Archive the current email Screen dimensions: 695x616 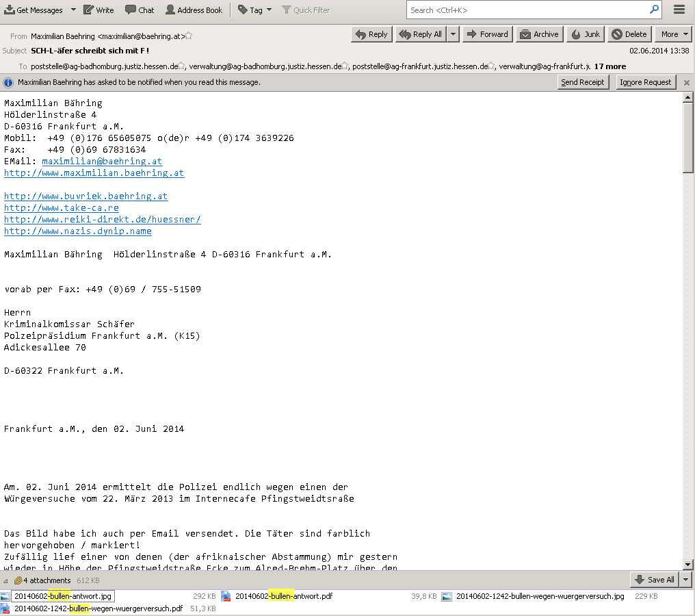[539, 34]
